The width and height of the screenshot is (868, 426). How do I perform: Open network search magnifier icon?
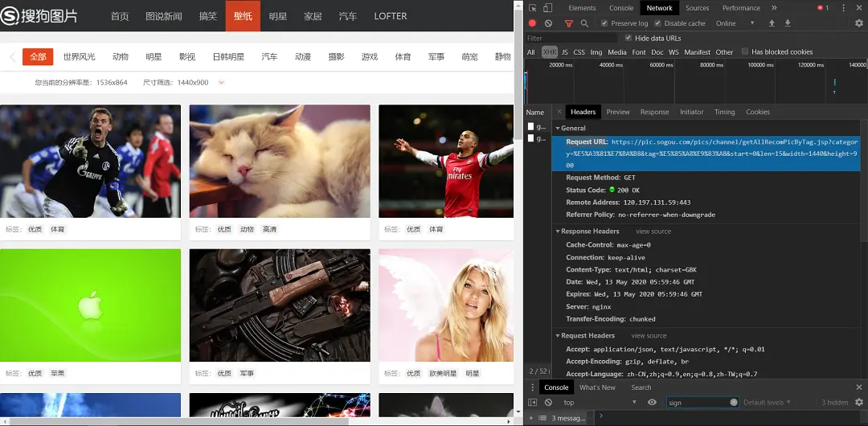584,23
